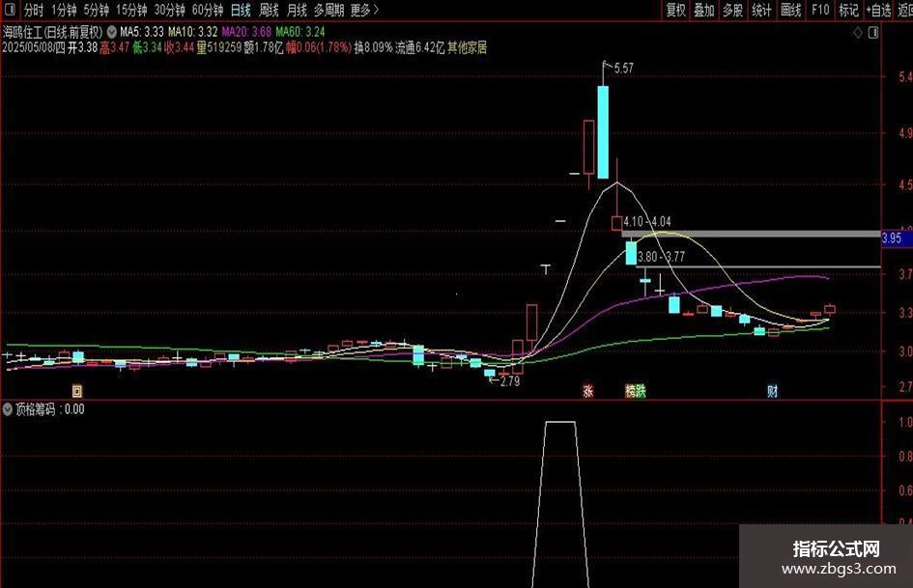Click the upper gray gap line at 4.10
The height and width of the screenshot is (588, 913).
click(751, 234)
